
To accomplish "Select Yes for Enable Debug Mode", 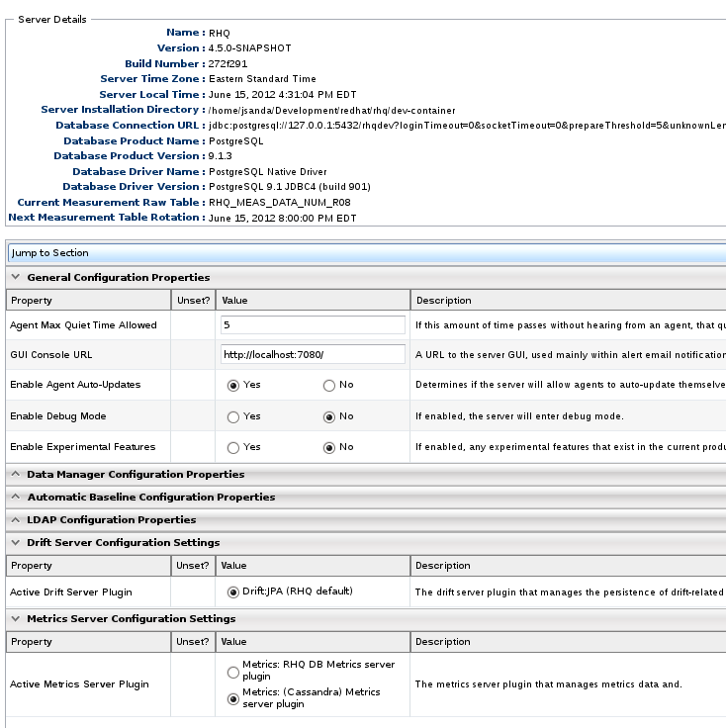I will [233, 417].
